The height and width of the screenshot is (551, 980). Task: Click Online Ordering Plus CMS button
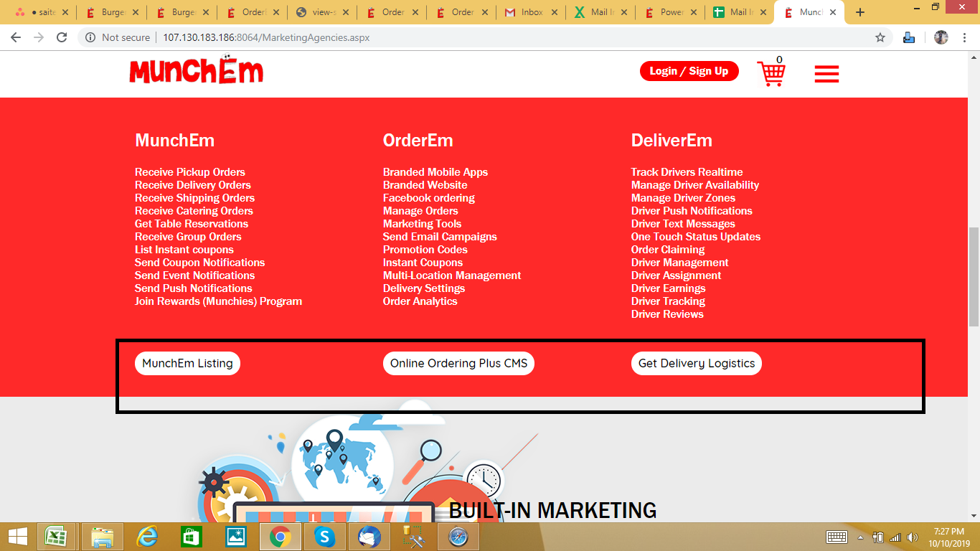pyautogui.click(x=458, y=363)
